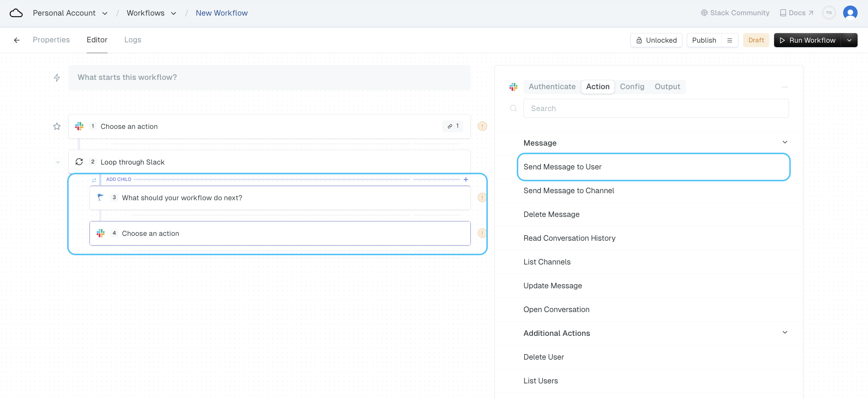Open the three-dot panel options menu
The height and width of the screenshot is (399, 868).
click(x=785, y=87)
